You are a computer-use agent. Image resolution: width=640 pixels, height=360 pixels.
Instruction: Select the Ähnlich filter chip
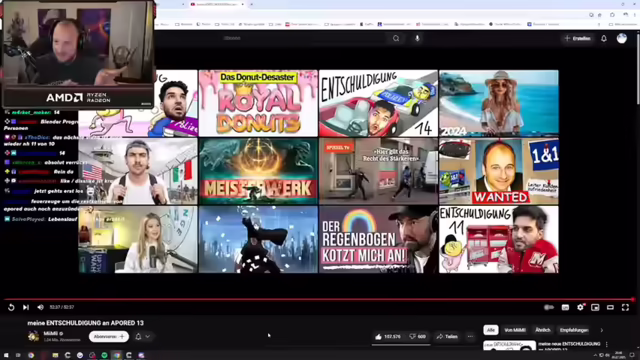point(543,330)
